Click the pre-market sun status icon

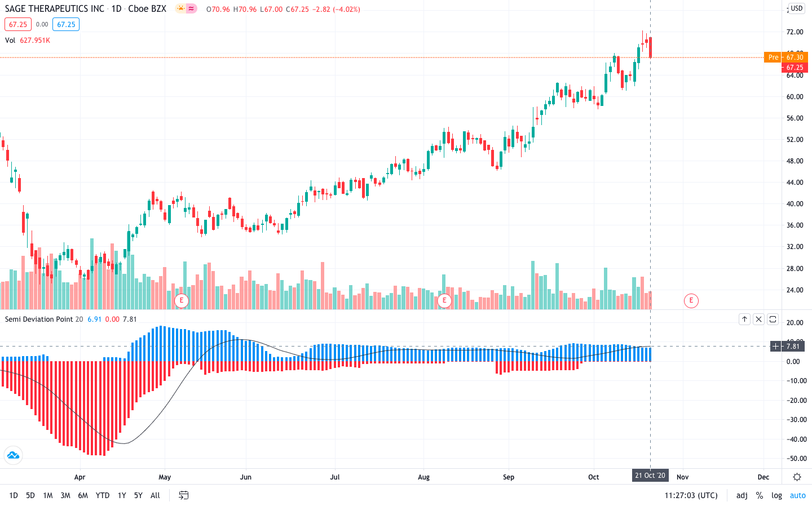pos(180,8)
